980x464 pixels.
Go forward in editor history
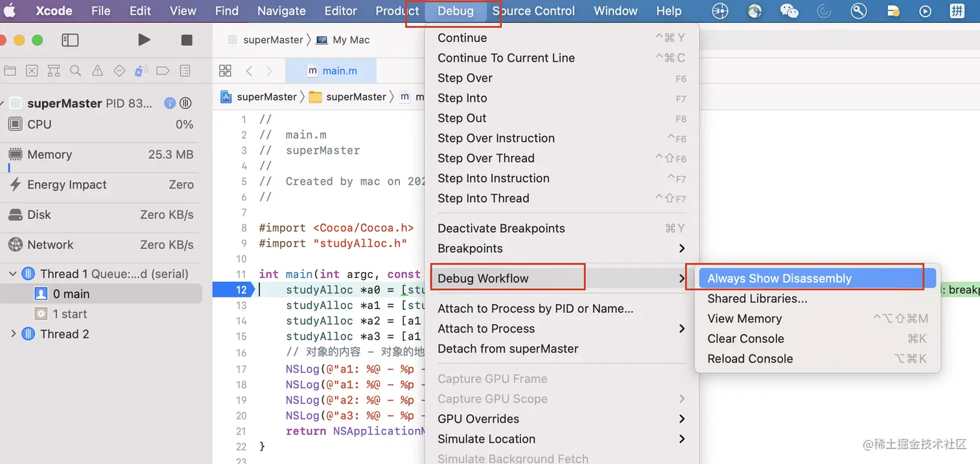point(270,71)
